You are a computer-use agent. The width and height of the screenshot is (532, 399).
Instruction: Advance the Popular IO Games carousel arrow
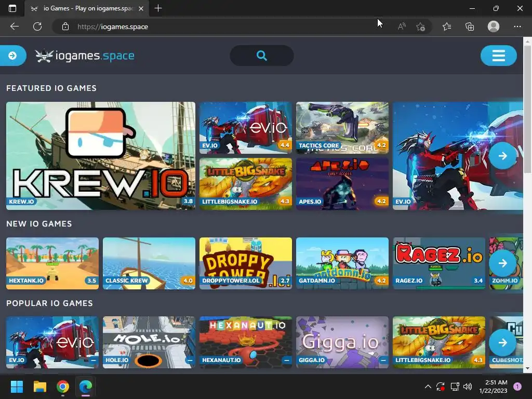[x=503, y=342]
